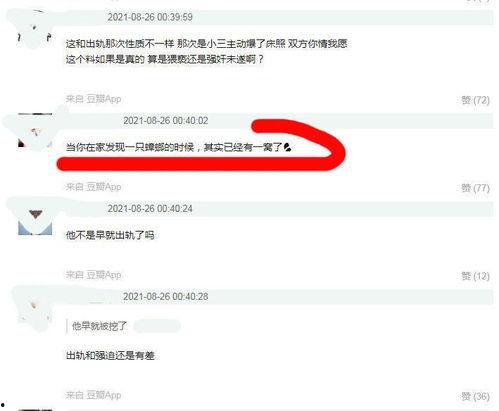Click the like count 赞 (72)

point(475,100)
